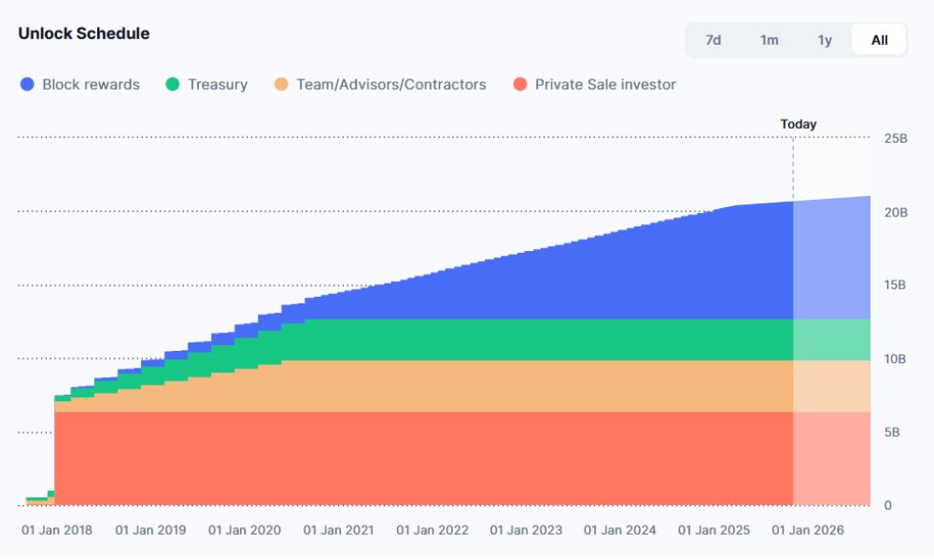
Task: Click the blue Block rewards legend dot
Action: click(26, 85)
